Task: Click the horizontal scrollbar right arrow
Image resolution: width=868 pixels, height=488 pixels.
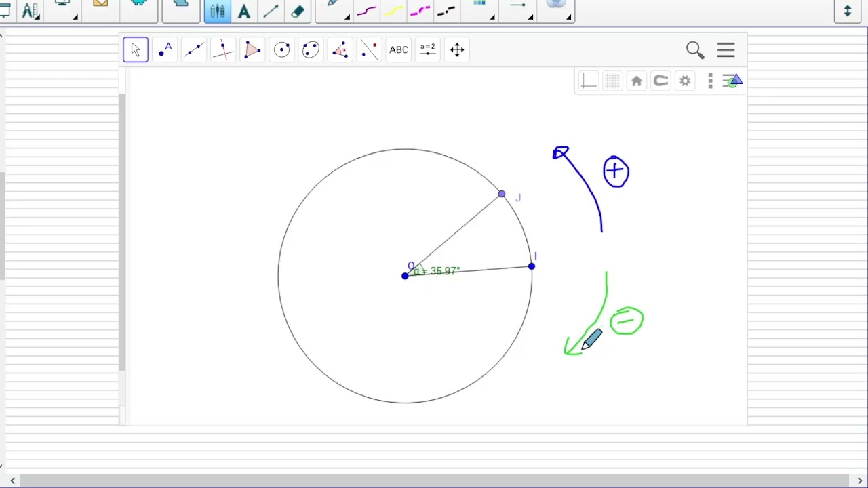Action: tap(859, 481)
